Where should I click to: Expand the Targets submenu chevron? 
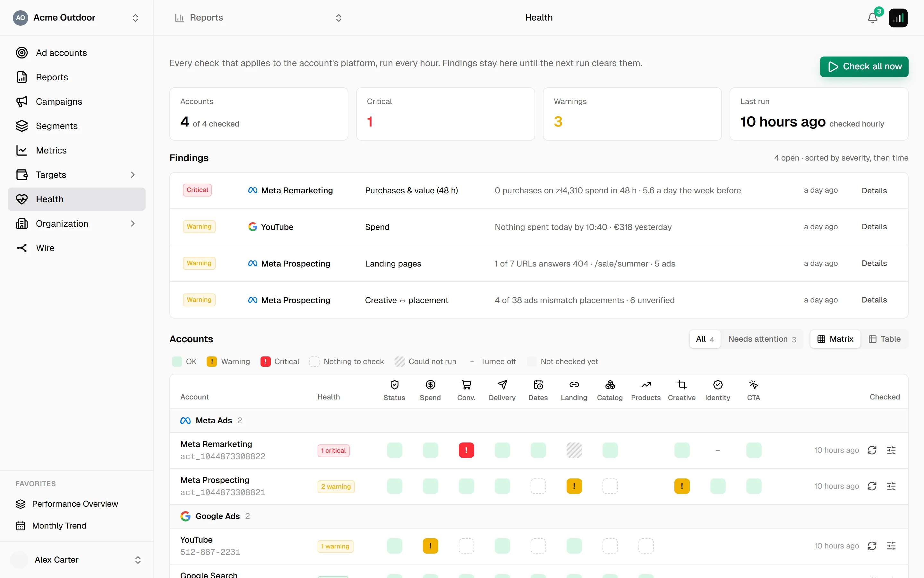[133, 175]
